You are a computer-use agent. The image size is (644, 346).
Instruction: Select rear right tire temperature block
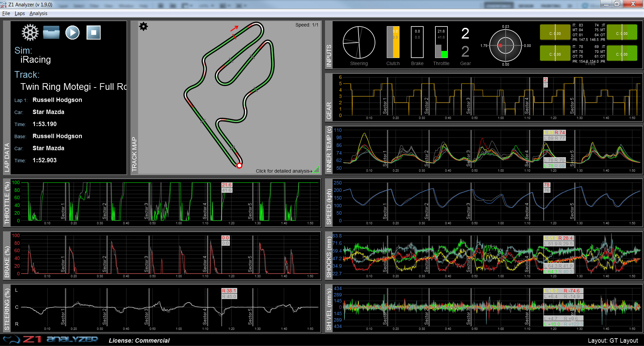622,53
